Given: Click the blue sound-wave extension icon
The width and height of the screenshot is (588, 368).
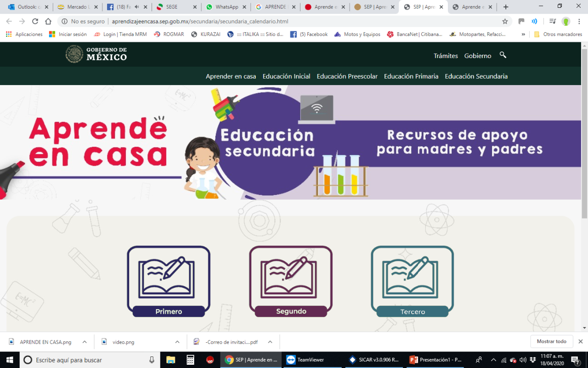Looking at the screenshot, I should 535,21.
